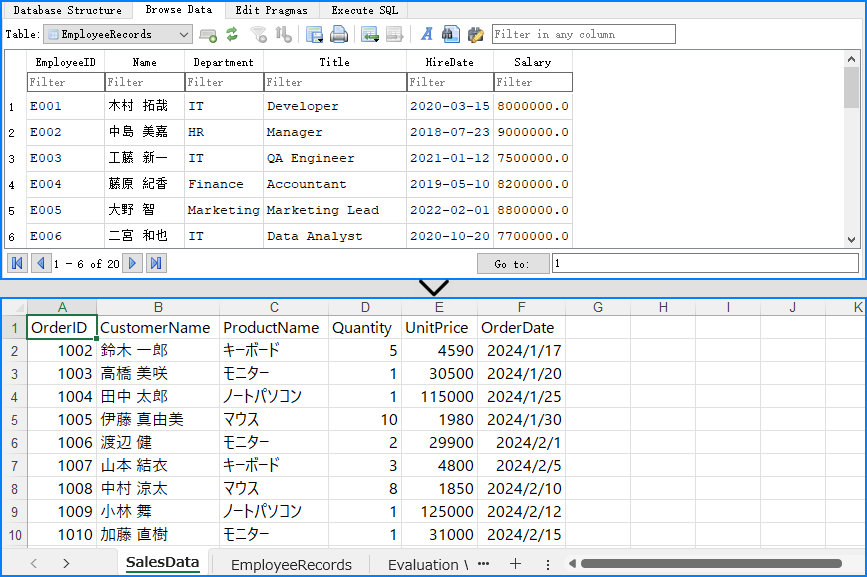Click the find in cells binoculars icon

pyautogui.click(x=451, y=34)
